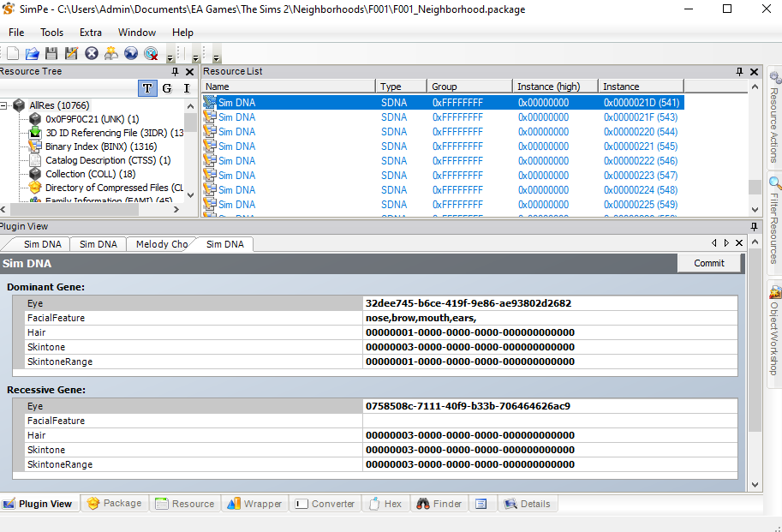Click instance cell 0x00000222 (546)
Viewport: 782px width, 532px height.
641,161
